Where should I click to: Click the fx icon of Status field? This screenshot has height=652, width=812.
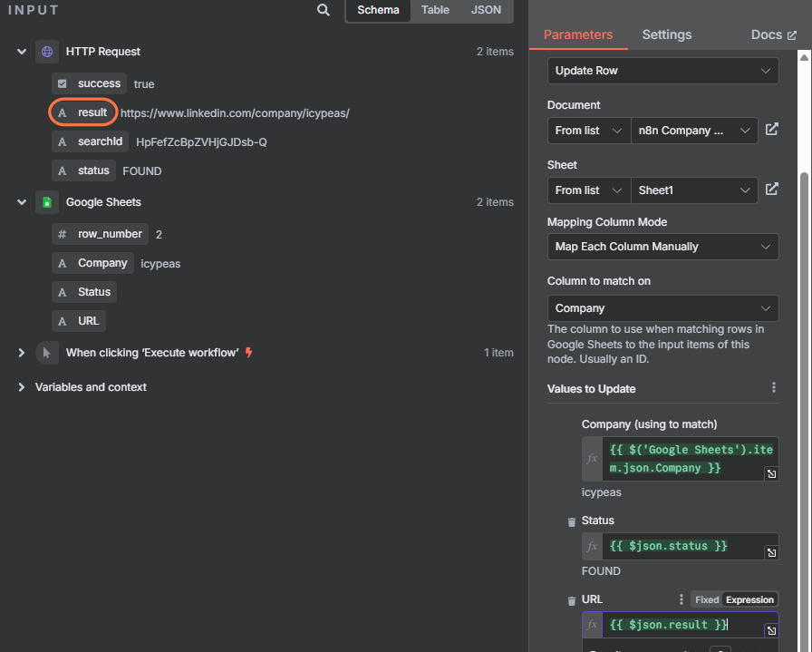(592, 546)
